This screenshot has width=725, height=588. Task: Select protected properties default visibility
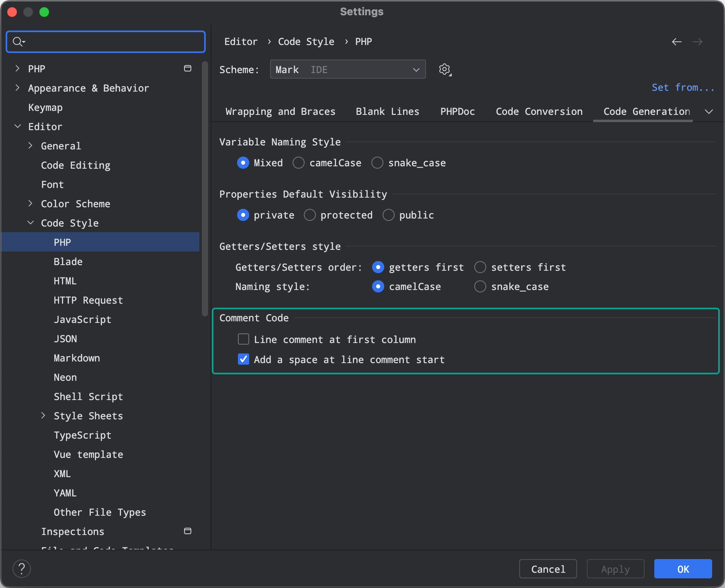click(x=310, y=215)
